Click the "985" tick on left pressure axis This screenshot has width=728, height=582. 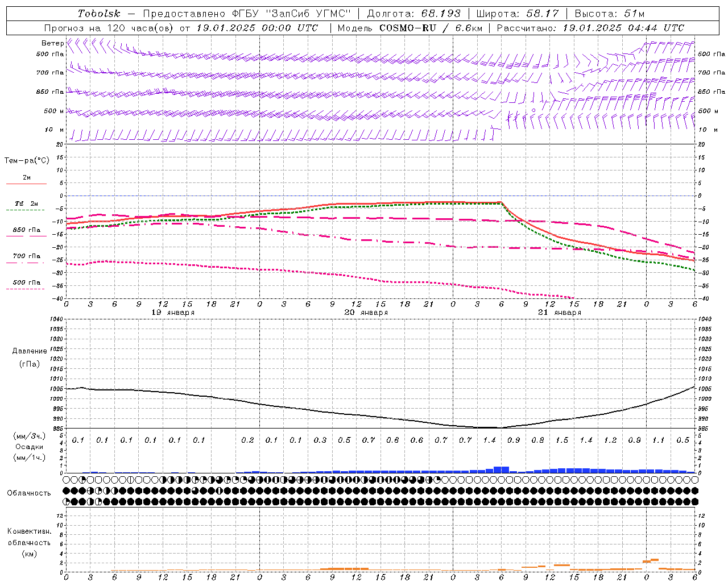59,429
